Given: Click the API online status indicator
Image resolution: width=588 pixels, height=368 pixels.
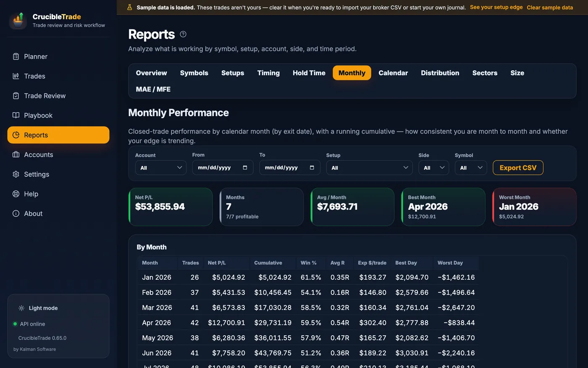Looking at the screenshot, I should 29,324.
